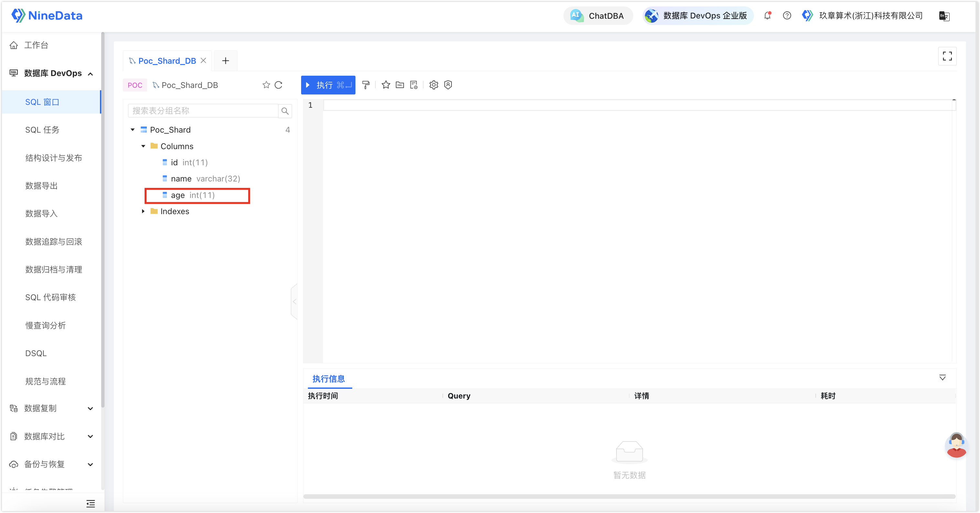Open the notification bell
The height and width of the screenshot is (513, 980).
[768, 16]
